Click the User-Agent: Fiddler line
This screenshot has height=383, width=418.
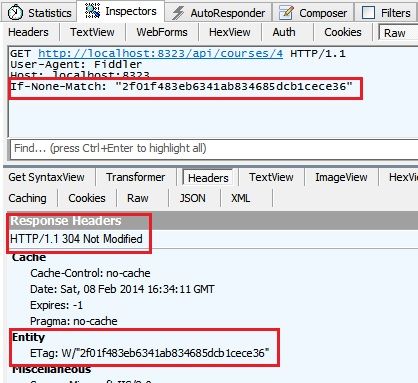[x=76, y=64]
